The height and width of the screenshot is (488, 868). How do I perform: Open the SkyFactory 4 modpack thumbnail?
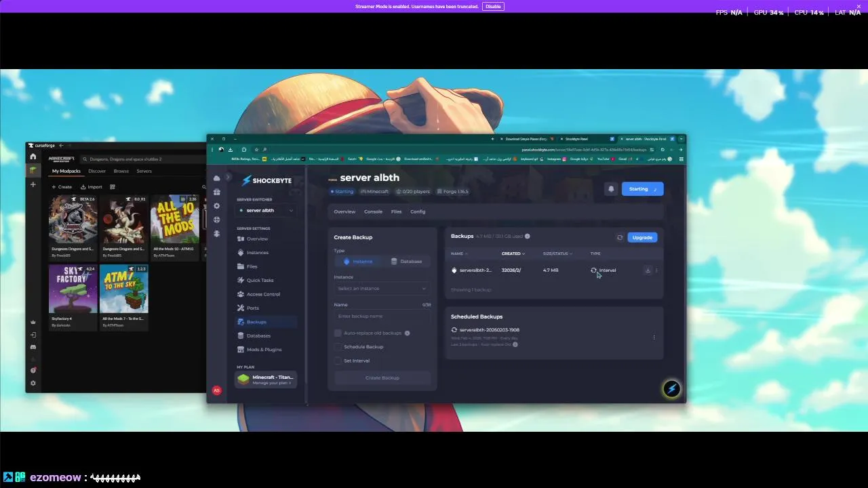point(73,289)
